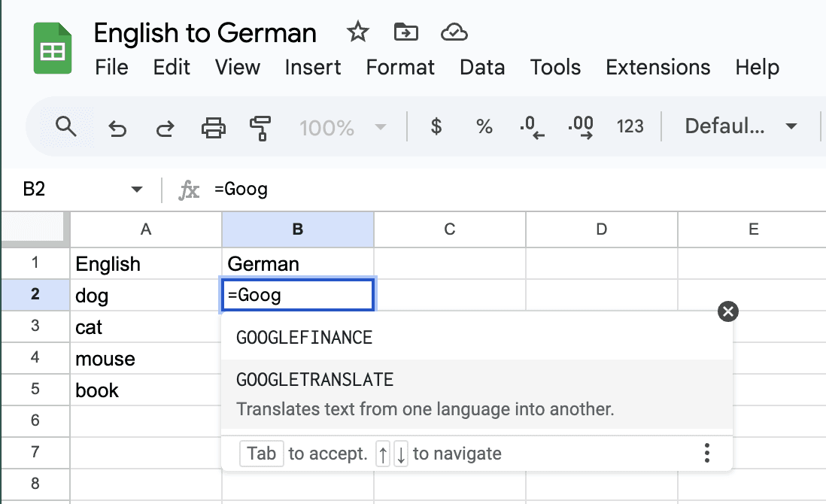Click the Google Sheets home logo

tap(53, 49)
